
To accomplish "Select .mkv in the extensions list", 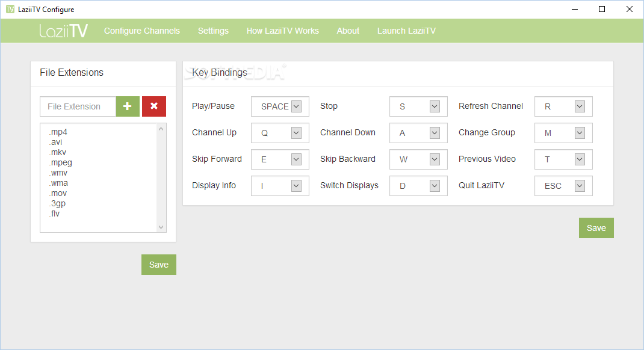I will click(58, 152).
